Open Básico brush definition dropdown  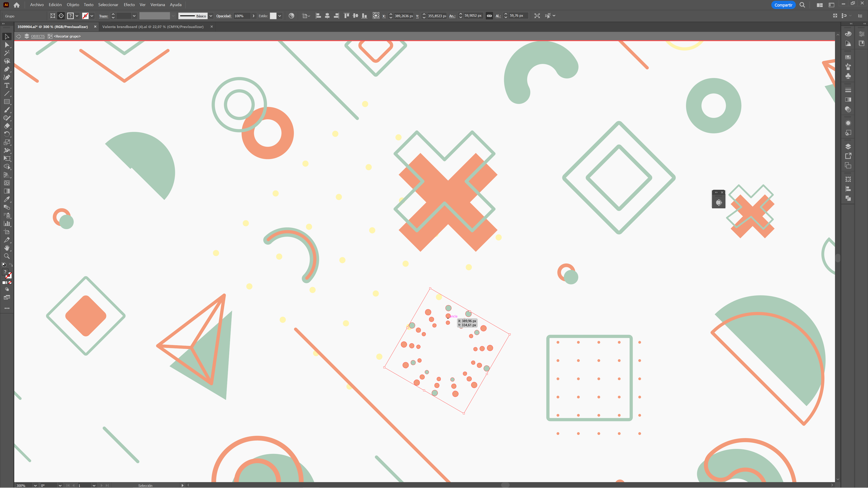click(x=211, y=16)
